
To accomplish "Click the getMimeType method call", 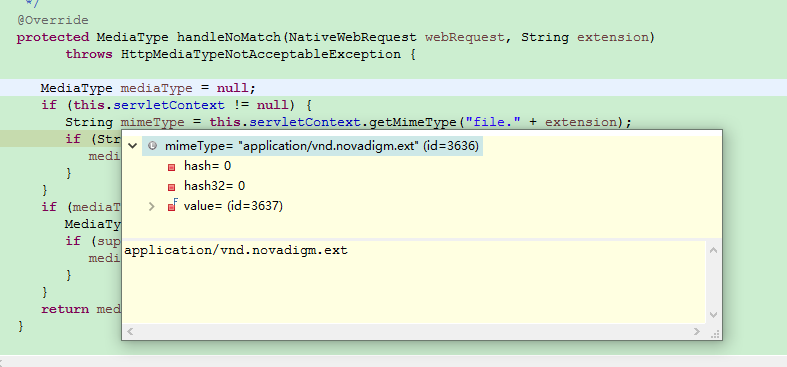I will (x=413, y=122).
